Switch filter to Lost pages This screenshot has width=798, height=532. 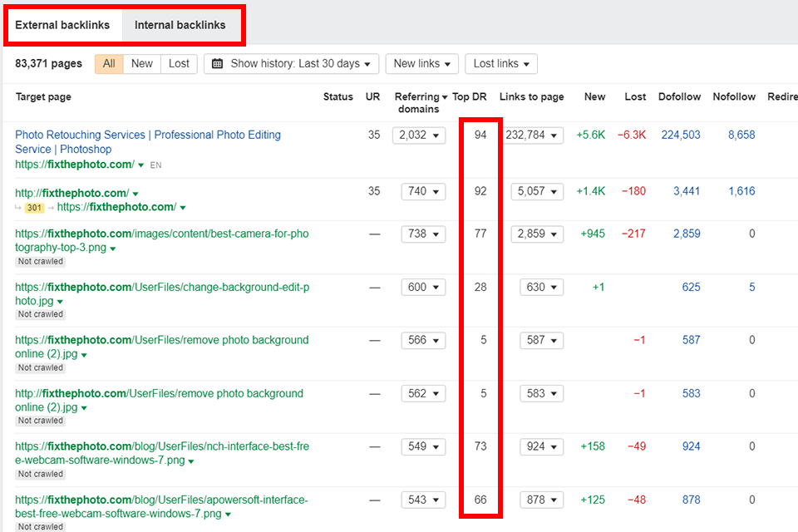pos(180,64)
